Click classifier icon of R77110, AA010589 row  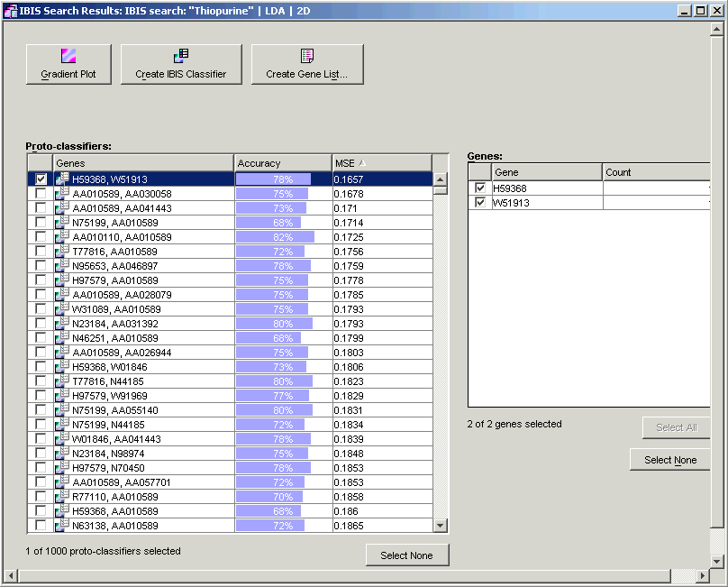62,495
